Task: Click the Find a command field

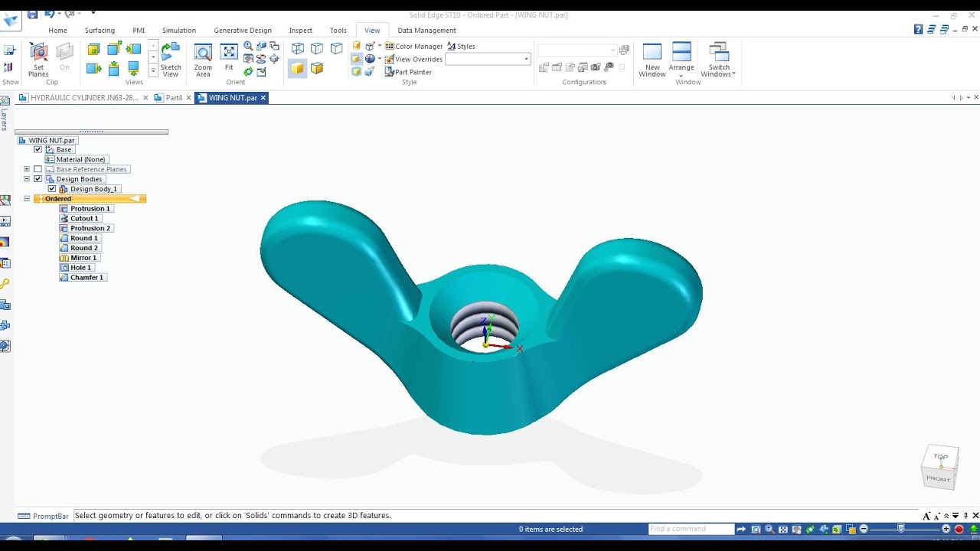Action: tap(691, 530)
